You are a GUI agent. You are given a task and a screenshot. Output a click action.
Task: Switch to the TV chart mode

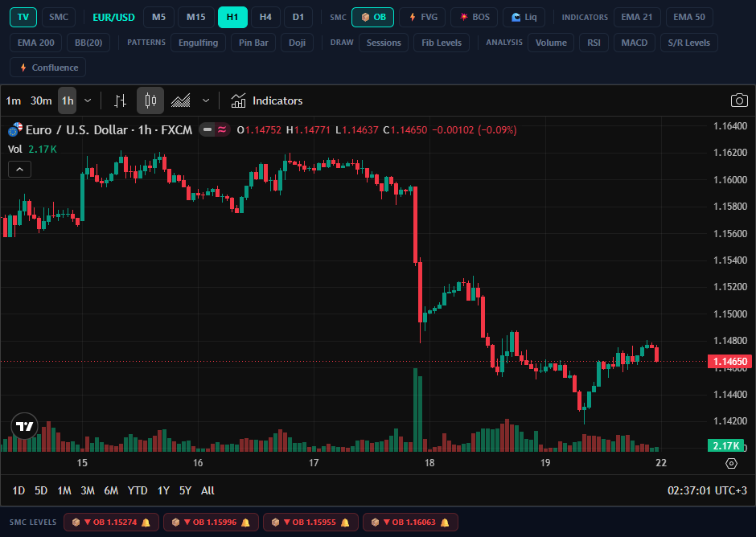click(23, 18)
